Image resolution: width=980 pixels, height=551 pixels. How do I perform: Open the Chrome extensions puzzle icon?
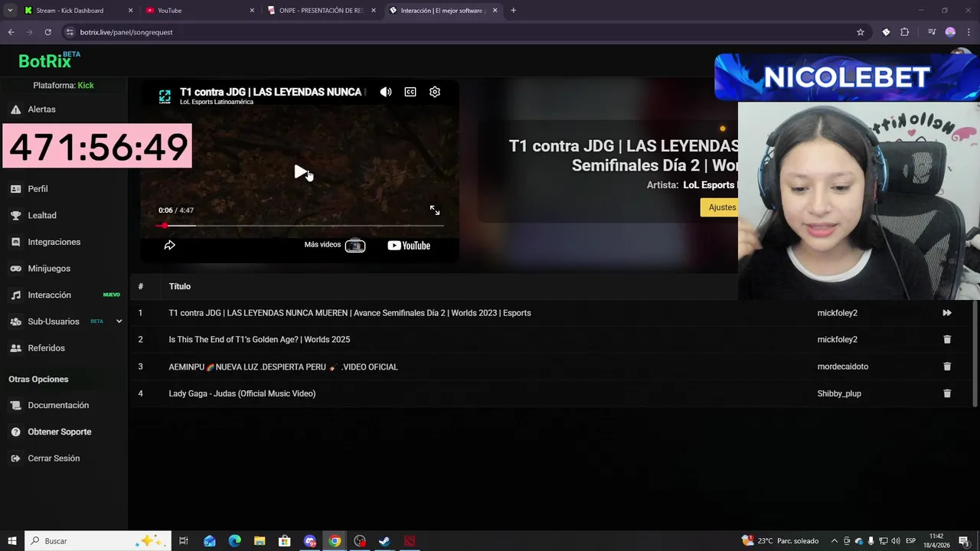[905, 32]
